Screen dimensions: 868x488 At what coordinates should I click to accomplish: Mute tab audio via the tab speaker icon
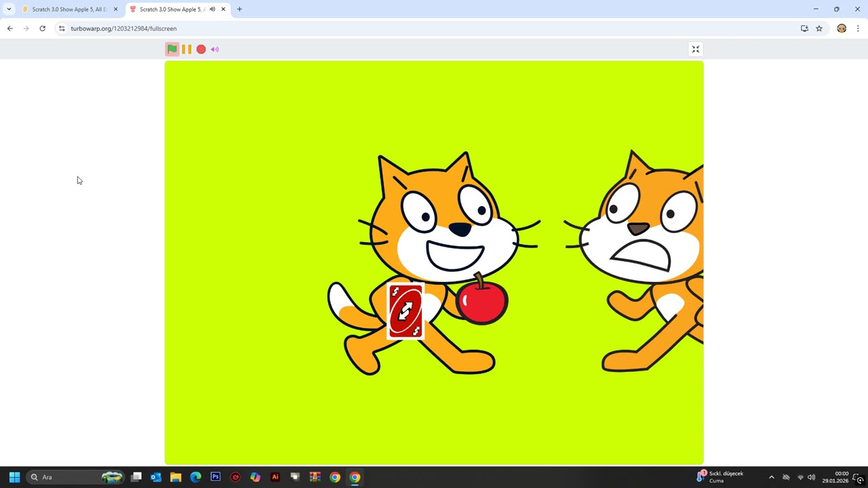point(212,9)
